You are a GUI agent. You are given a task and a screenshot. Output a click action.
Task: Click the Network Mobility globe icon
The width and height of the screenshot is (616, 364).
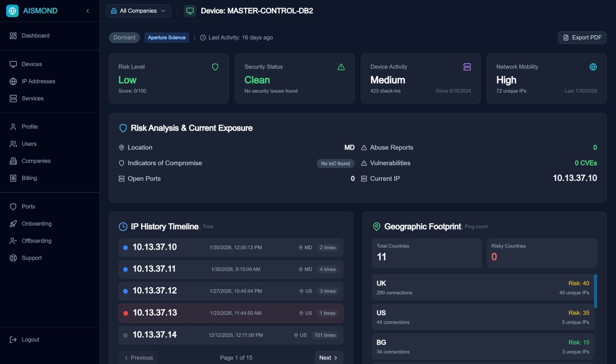593,67
